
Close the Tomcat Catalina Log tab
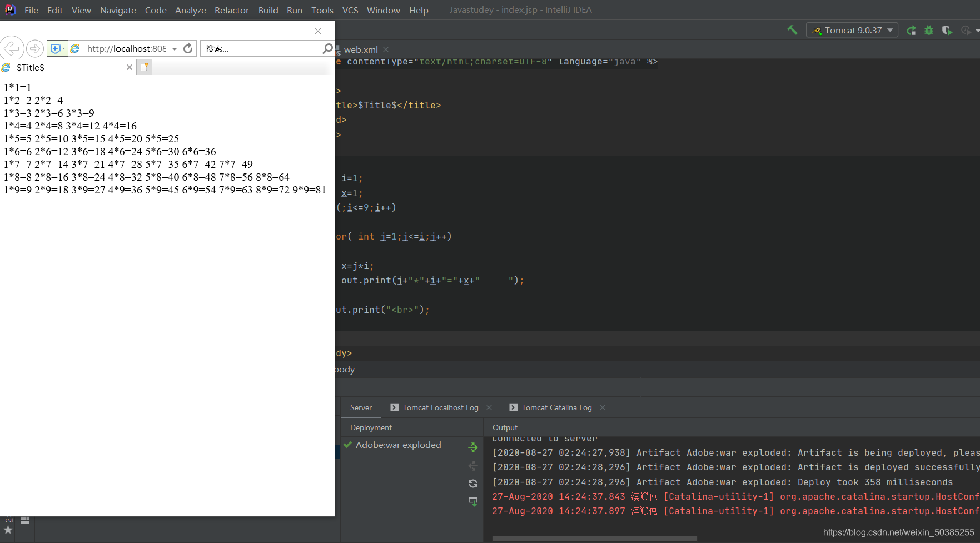pyautogui.click(x=603, y=407)
